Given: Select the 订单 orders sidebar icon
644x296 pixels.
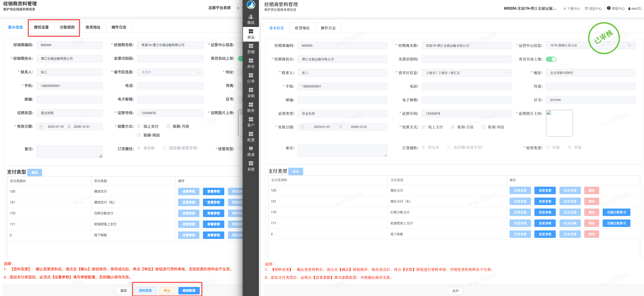Looking at the screenshot, I should point(251,78).
